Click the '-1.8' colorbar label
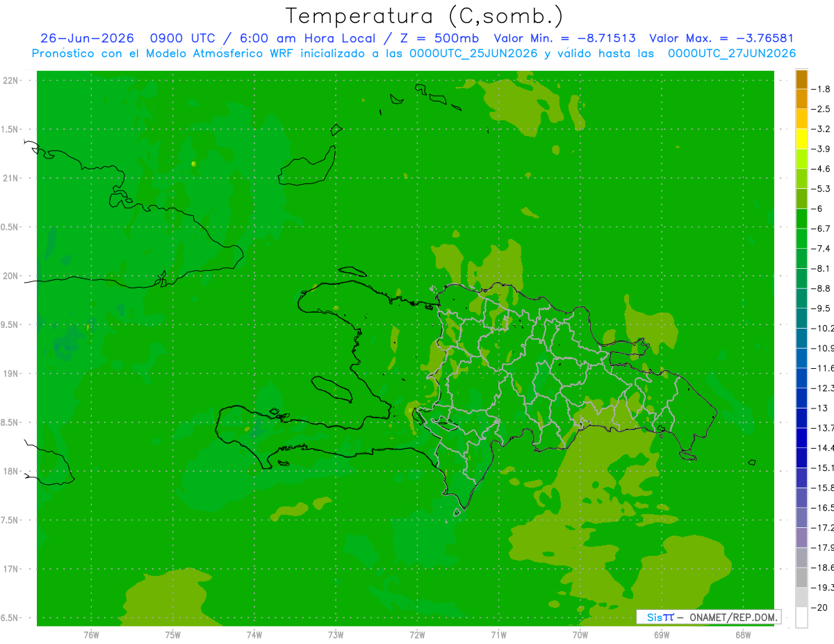 [x=821, y=89]
